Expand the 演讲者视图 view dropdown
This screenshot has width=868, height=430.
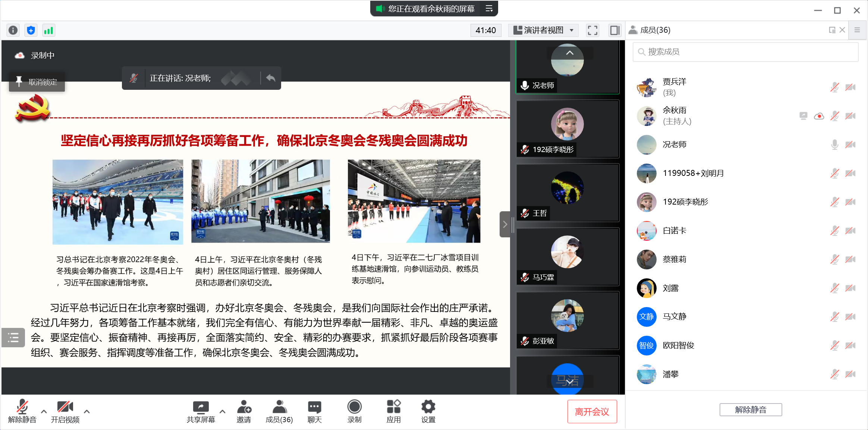(x=543, y=30)
